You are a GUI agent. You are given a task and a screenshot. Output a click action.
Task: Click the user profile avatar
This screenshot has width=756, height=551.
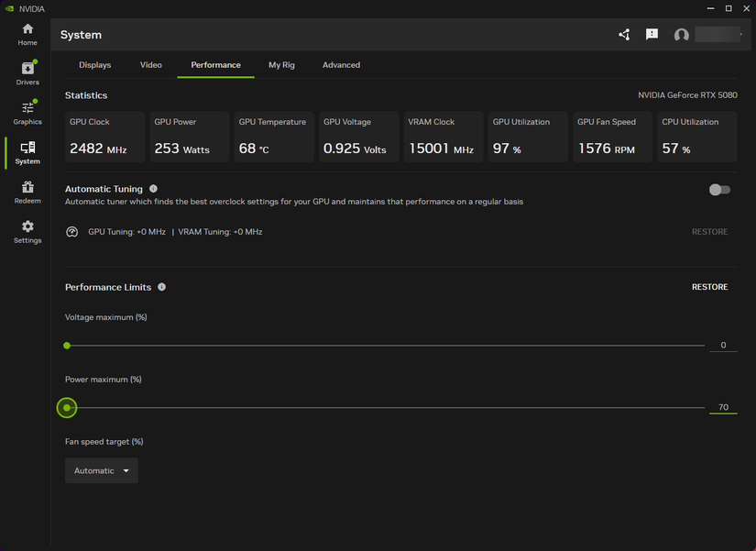pyautogui.click(x=681, y=35)
